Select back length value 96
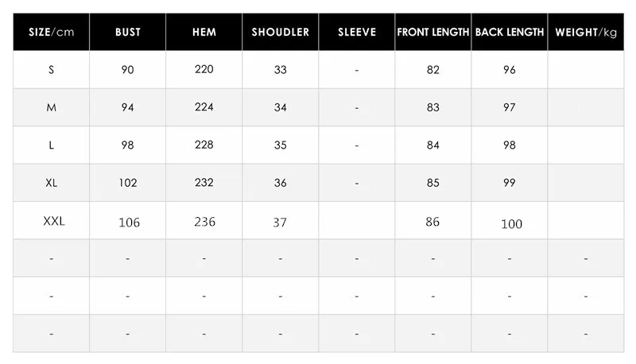This screenshot has width=636, height=364. [x=510, y=70]
